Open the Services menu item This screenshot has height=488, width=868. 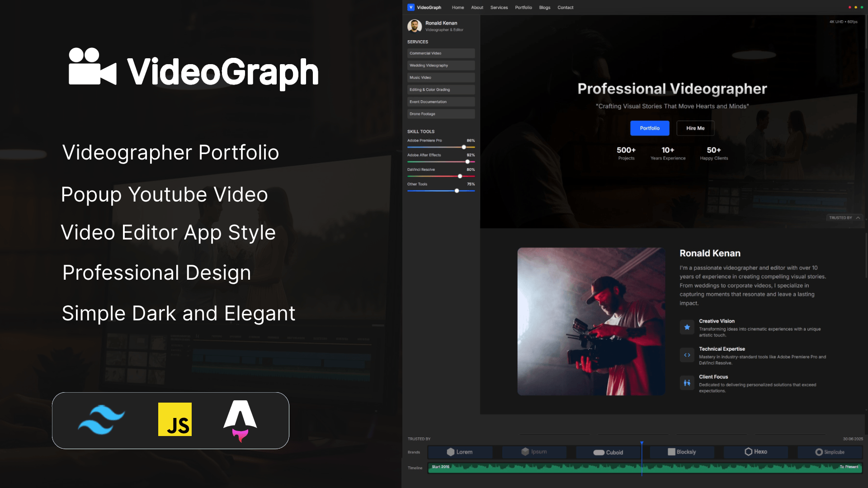[x=499, y=8]
